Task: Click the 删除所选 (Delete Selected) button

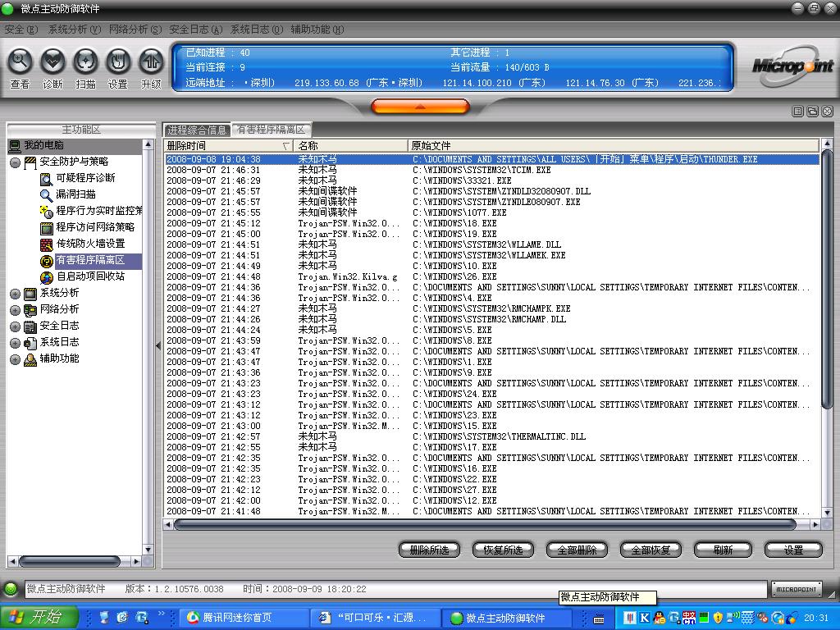Action: pos(428,550)
